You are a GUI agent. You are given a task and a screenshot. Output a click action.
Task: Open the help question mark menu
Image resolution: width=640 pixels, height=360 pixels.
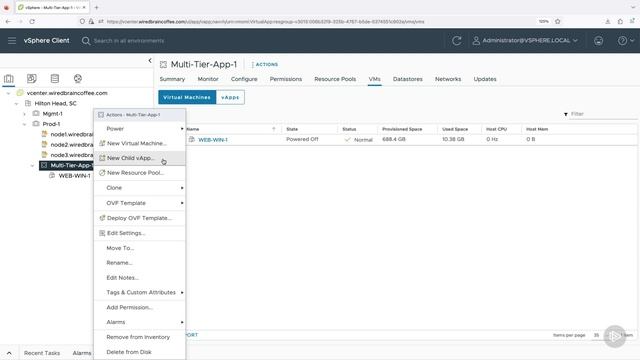pyautogui.click(x=625, y=40)
